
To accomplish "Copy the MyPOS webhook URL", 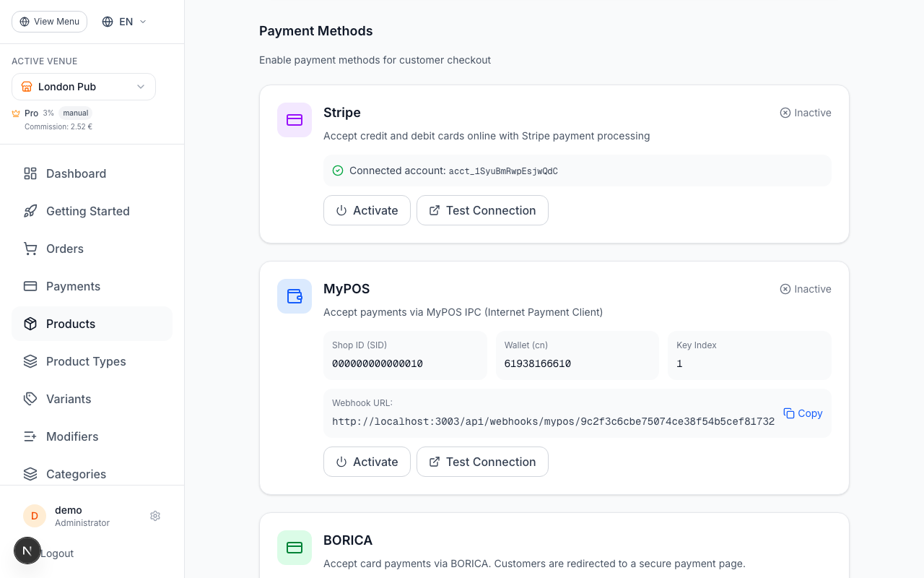I will tap(803, 413).
